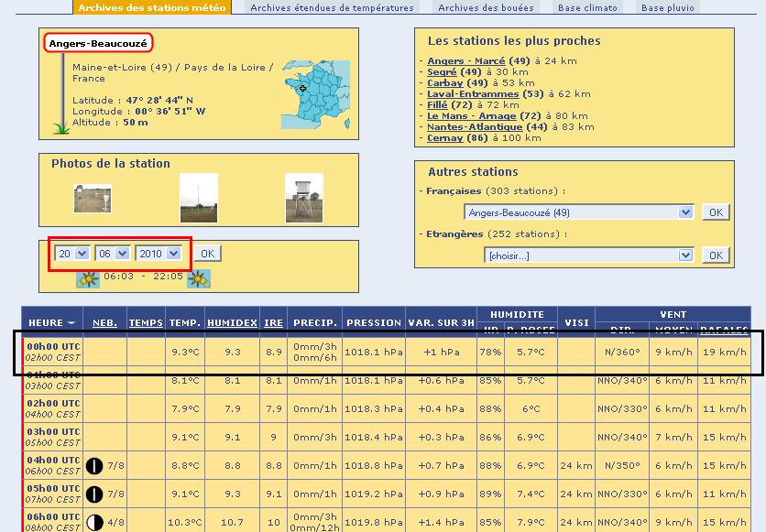Open the first station photo thumbnail
Image resolution: width=766 pixels, height=532 pixels.
click(x=93, y=198)
